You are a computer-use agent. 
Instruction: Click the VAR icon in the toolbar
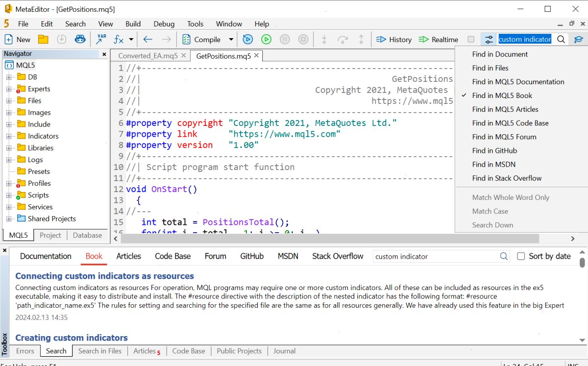101,40
